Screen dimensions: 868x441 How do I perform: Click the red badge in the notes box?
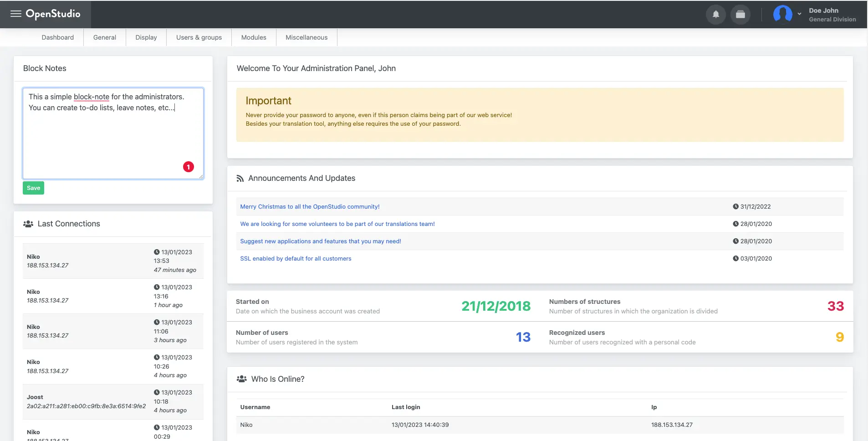(x=189, y=167)
